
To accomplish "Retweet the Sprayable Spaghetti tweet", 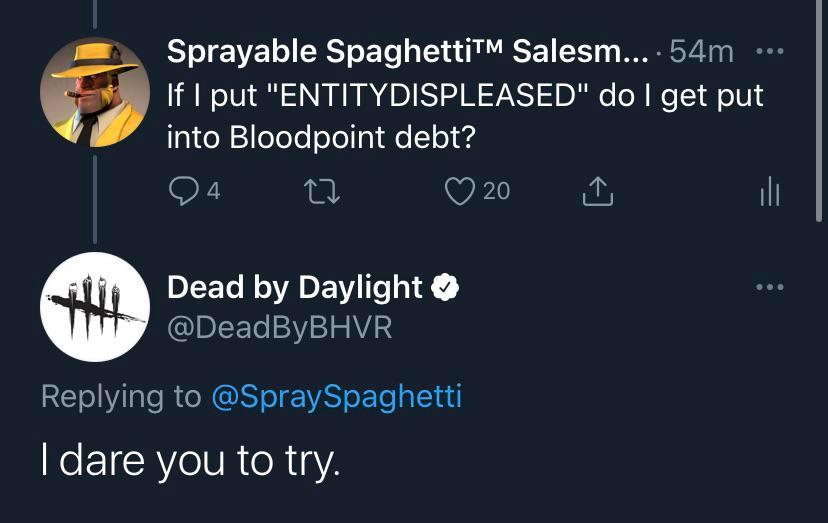I will point(319,190).
